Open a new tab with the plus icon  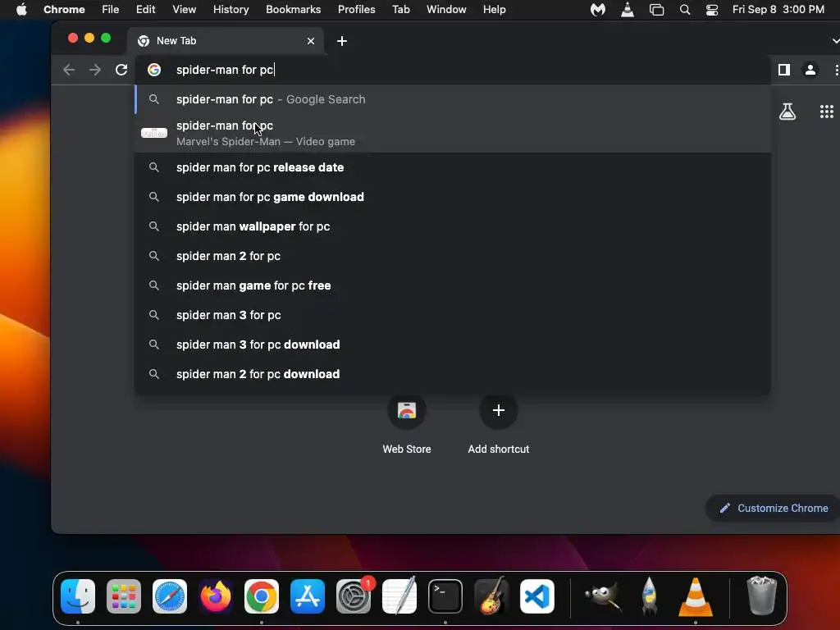pyautogui.click(x=342, y=41)
